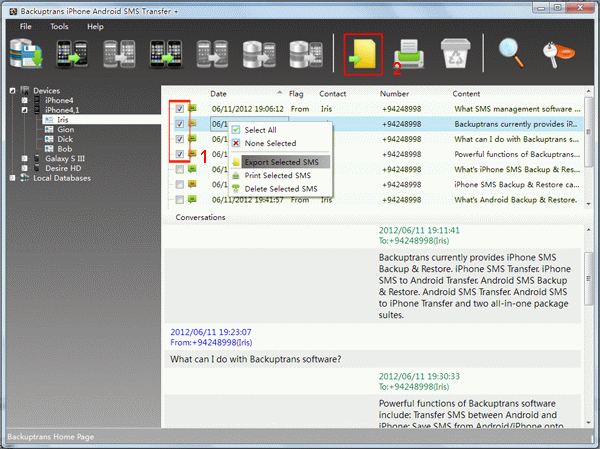
Task: Select Galaxy S III device
Action: 65,158
